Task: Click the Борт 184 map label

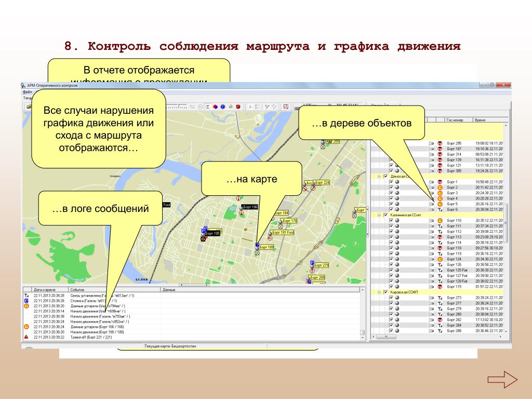Action: point(281,213)
